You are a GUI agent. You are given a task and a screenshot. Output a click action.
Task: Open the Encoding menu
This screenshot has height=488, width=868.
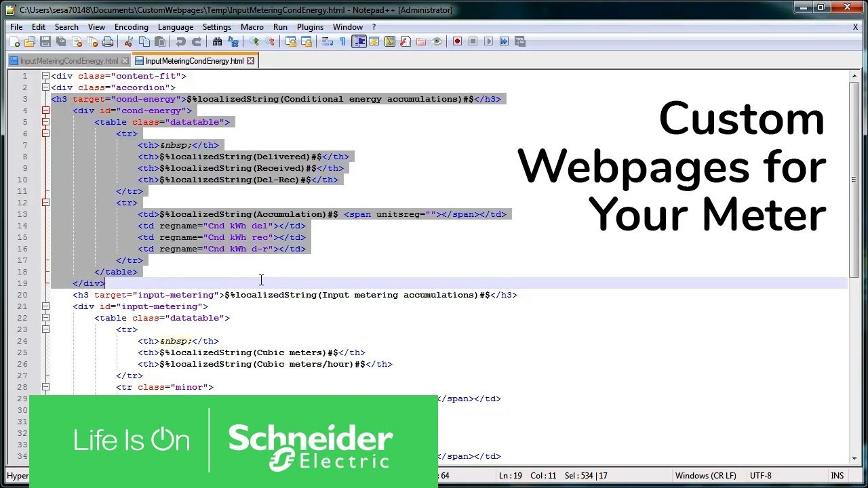(x=132, y=27)
